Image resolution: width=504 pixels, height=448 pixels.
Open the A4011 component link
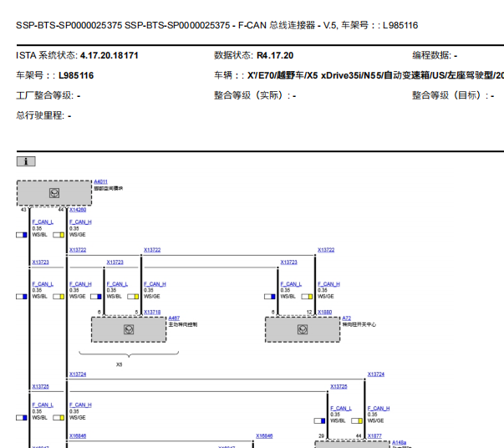coord(100,182)
